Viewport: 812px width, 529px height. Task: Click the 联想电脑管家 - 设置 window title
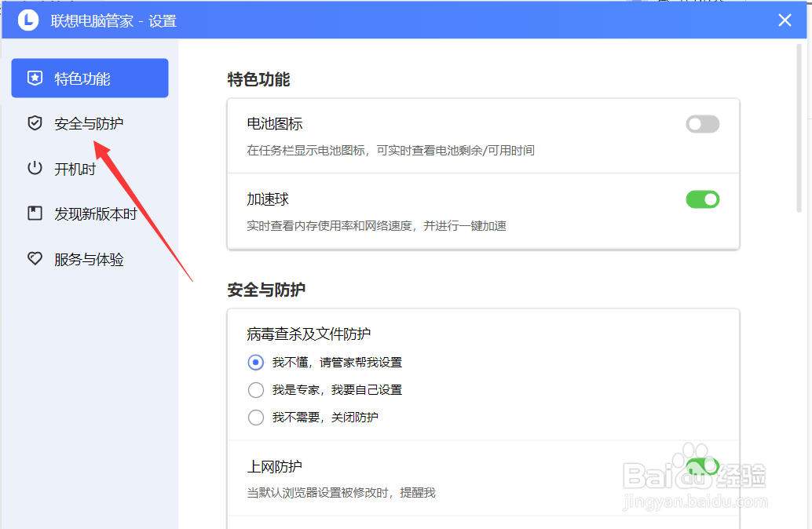(x=114, y=21)
